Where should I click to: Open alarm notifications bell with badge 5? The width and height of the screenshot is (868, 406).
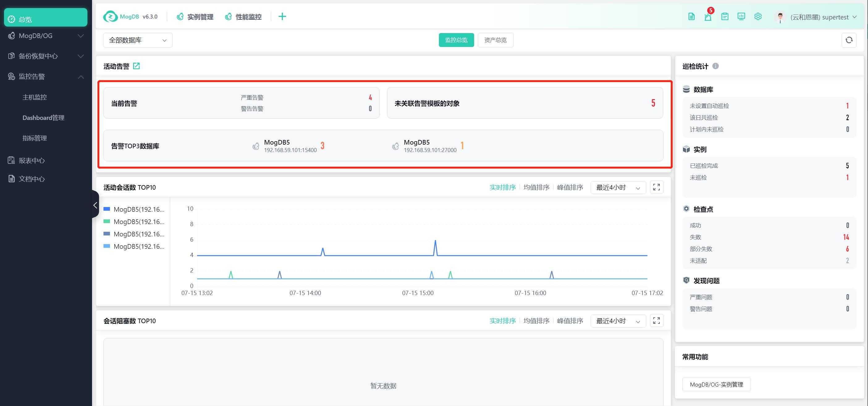708,16
